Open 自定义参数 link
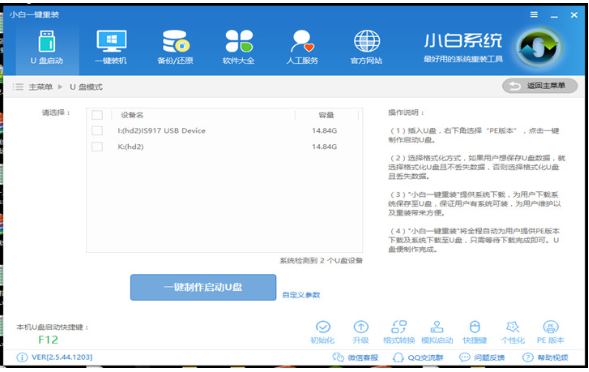 click(301, 295)
